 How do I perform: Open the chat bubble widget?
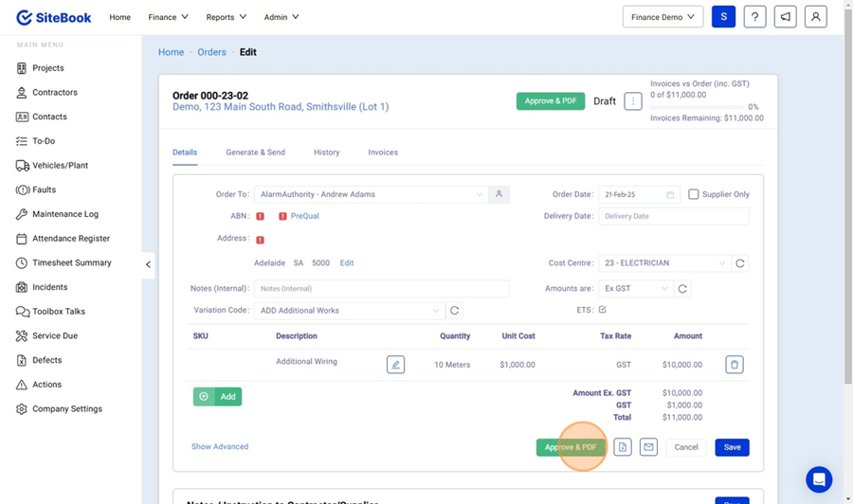tap(818, 478)
